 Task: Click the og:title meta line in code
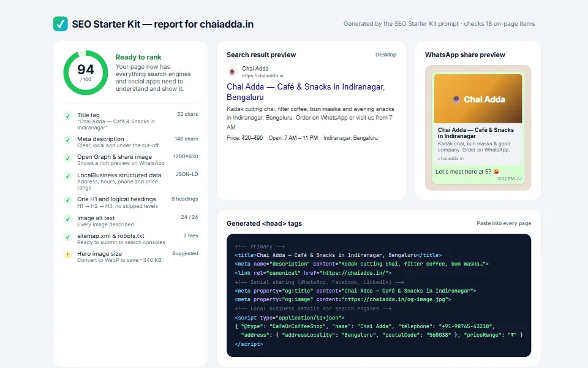355,291
